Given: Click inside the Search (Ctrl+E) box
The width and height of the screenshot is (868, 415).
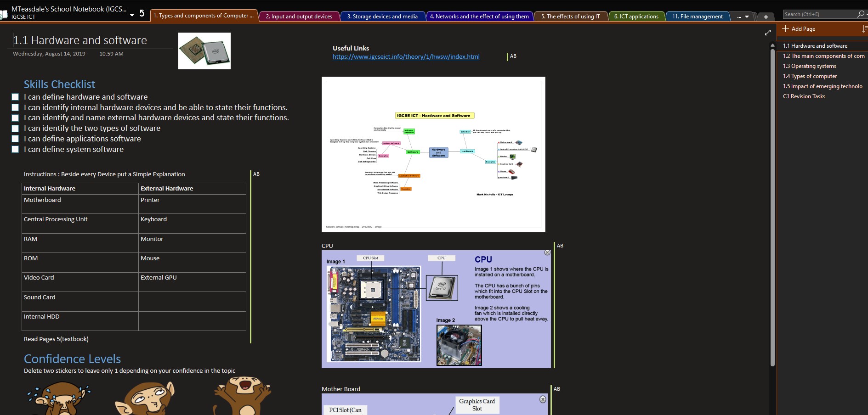Looking at the screenshot, I should pyautogui.click(x=818, y=14).
